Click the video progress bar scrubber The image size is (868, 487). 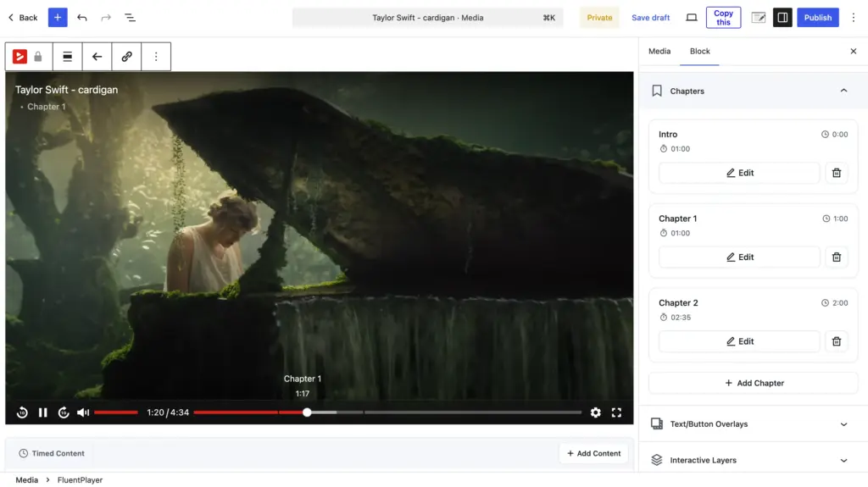pos(307,412)
